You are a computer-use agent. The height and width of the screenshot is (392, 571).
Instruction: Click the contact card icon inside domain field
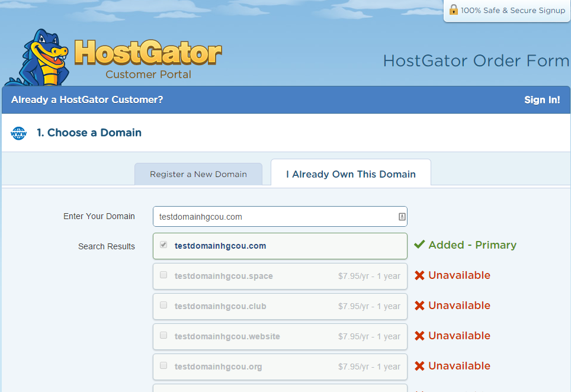click(402, 217)
